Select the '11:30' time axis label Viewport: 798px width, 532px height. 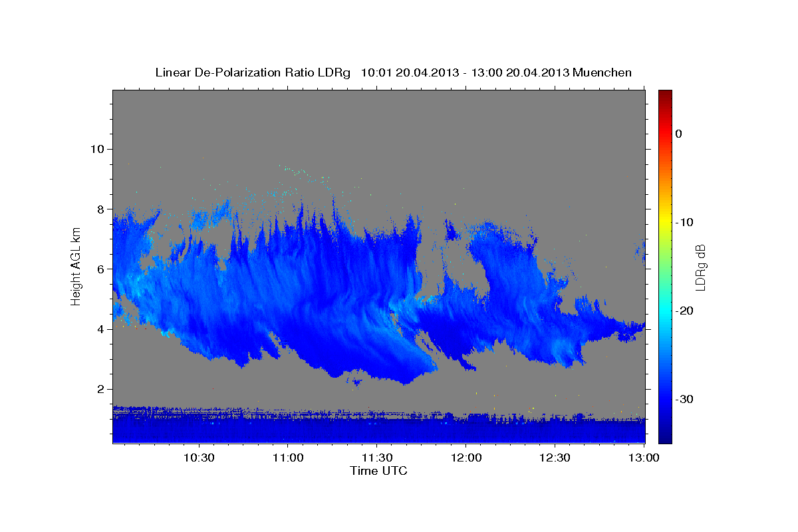[x=376, y=458]
